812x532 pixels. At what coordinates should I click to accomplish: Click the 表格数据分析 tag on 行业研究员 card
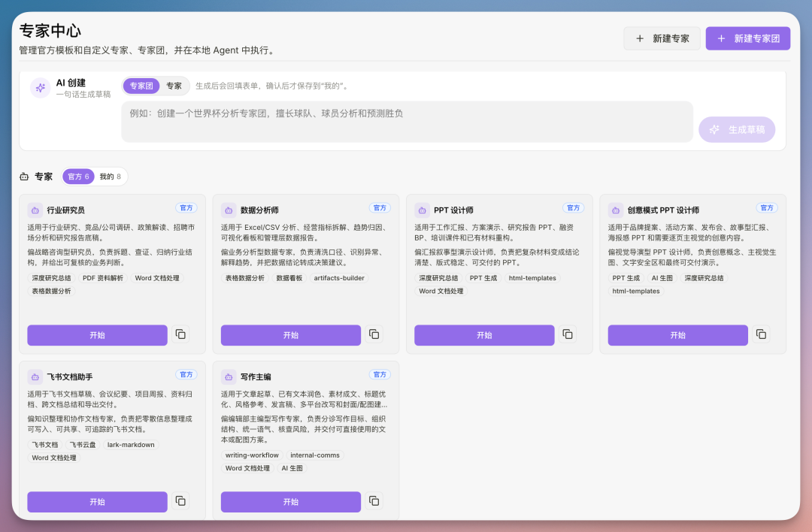[x=51, y=292]
